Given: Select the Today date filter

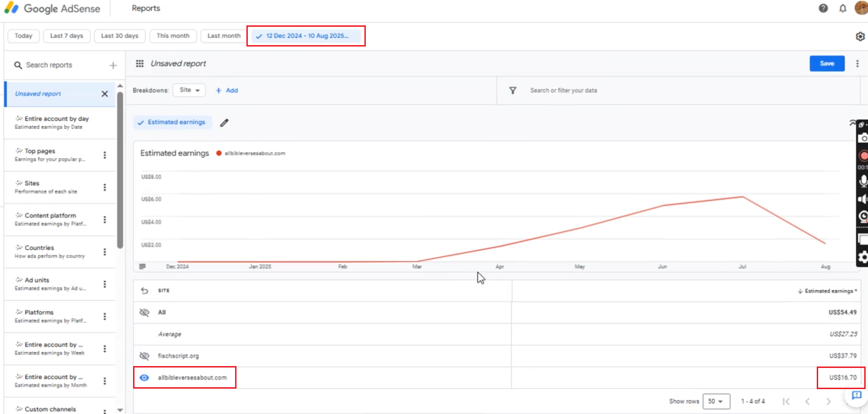Looking at the screenshot, I should pyautogui.click(x=24, y=36).
